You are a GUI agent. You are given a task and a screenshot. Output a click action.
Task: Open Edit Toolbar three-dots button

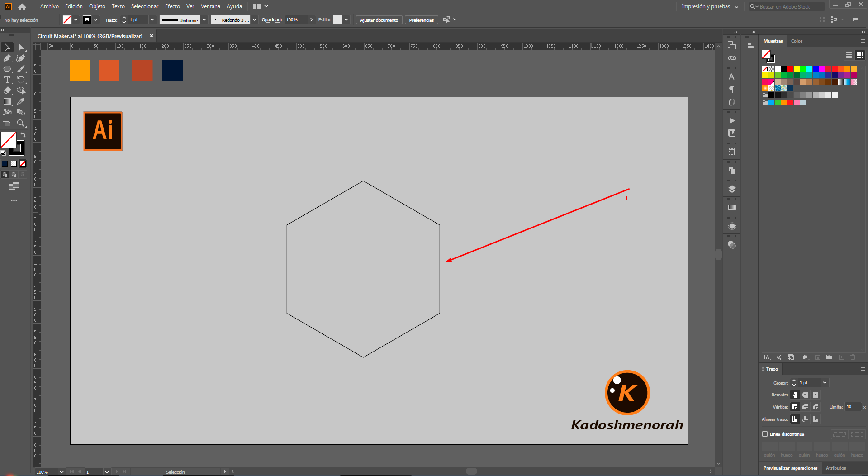(14, 200)
